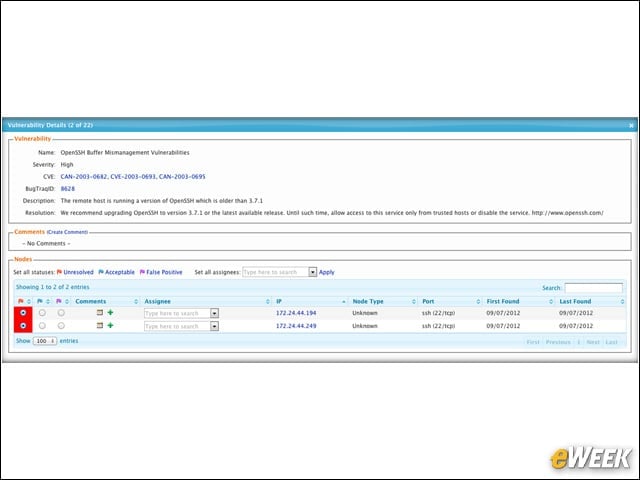This screenshot has width=640, height=480.
Task: Select 'Showing 1 to 2 of 2 entries' text
Action: (x=53, y=287)
